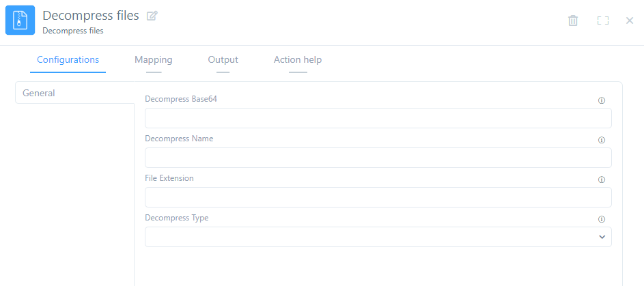Viewport: 644px width, 286px height.
Task: Switch to the Mapping tab
Action: pos(154,60)
